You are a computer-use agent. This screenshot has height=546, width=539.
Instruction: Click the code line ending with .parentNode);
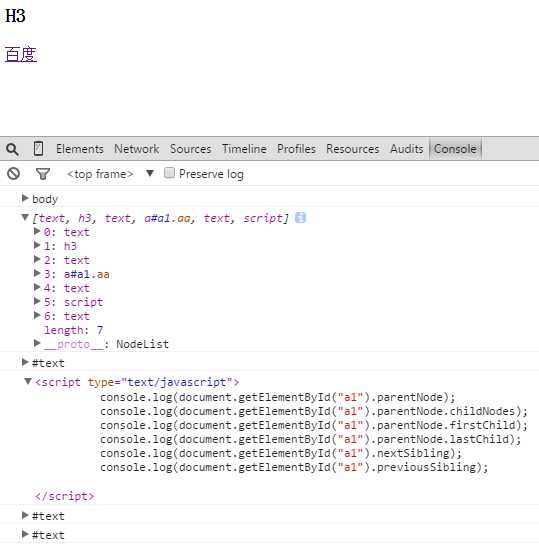(278, 397)
